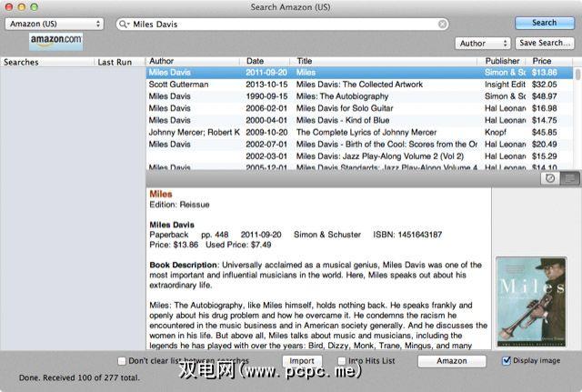Click author Scott Gutterman
Image resolution: width=582 pixels, height=392 pixels.
178,85
